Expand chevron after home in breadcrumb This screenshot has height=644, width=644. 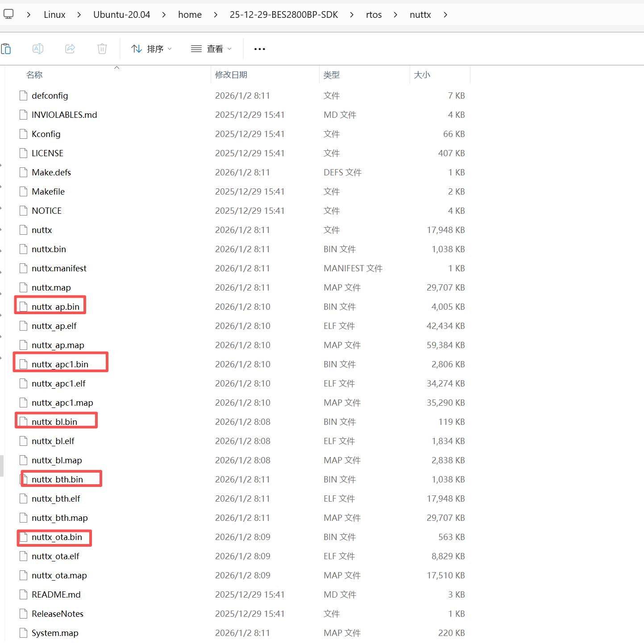216,15
